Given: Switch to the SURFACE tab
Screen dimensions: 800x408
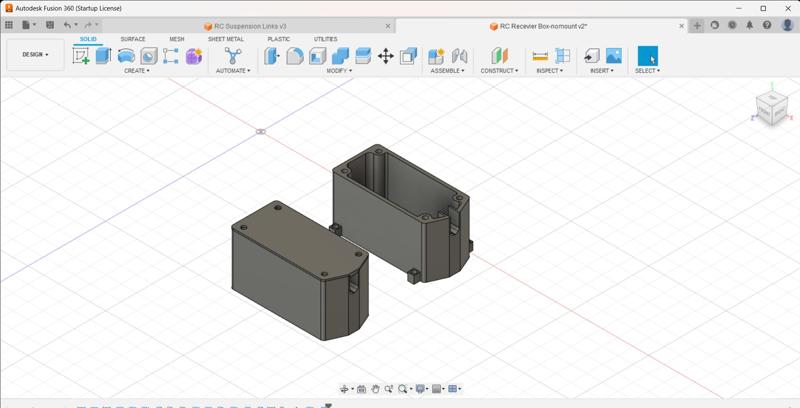Looking at the screenshot, I should [133, 39].
